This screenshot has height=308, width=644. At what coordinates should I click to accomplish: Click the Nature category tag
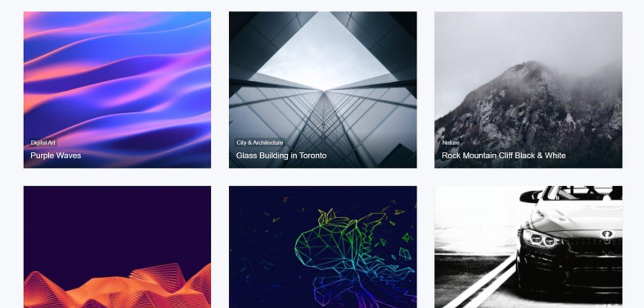[x=451, y=143]
